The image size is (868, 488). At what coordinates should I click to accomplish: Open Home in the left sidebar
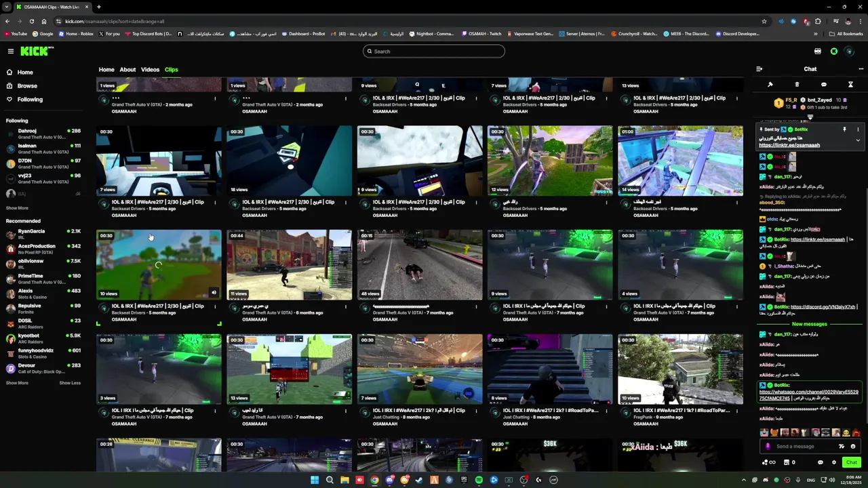pyautogui.click(x=25, y=73)
